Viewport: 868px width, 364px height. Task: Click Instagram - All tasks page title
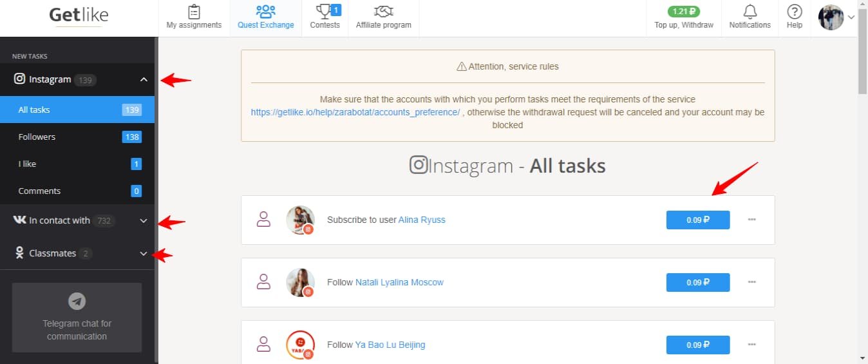[x=507, y=166]
